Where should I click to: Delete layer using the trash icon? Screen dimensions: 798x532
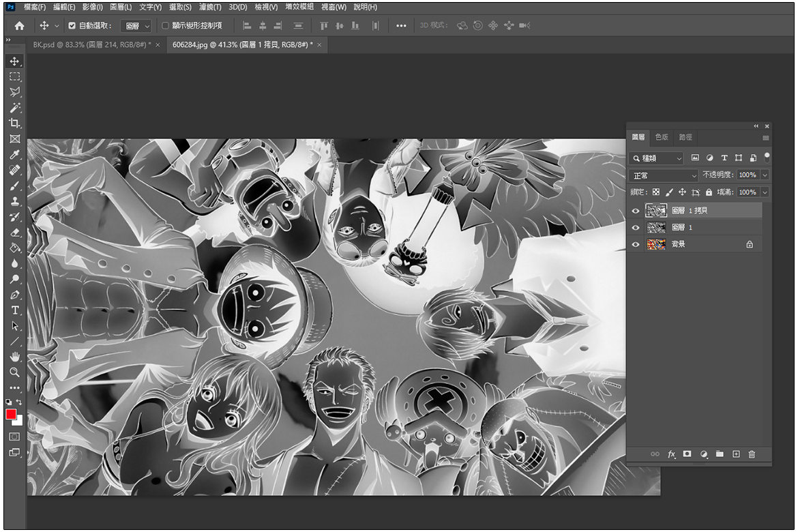pos(752,454)
